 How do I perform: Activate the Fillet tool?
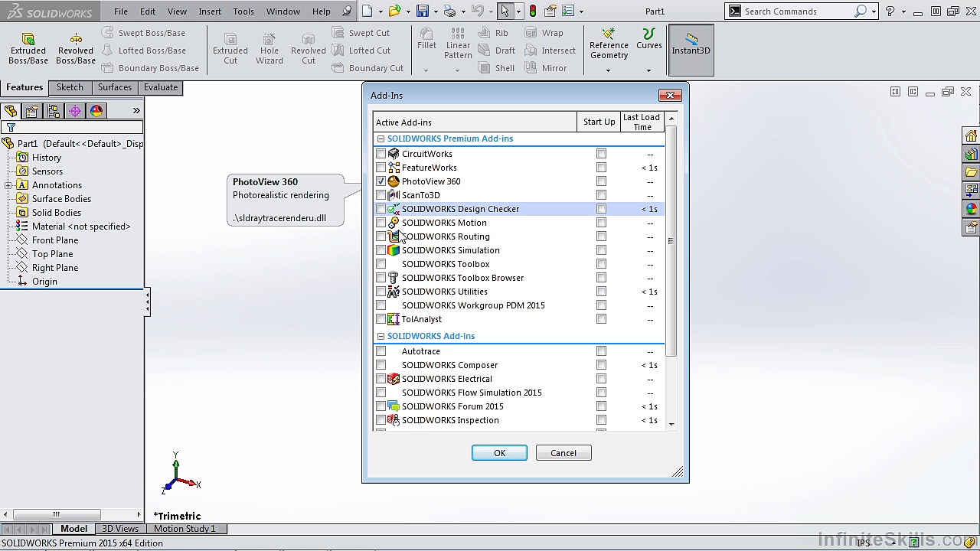pos(426,39)
